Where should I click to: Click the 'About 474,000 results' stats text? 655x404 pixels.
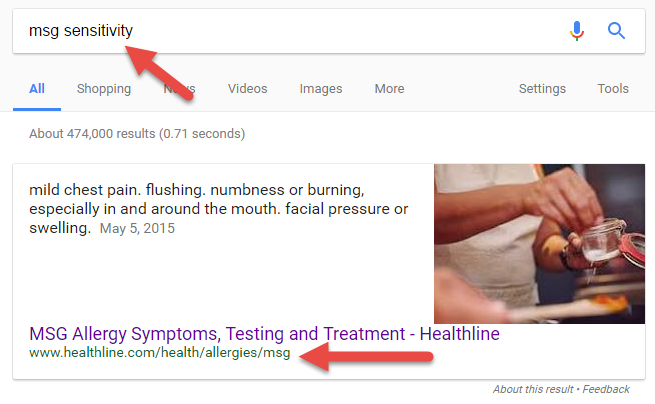136,133
